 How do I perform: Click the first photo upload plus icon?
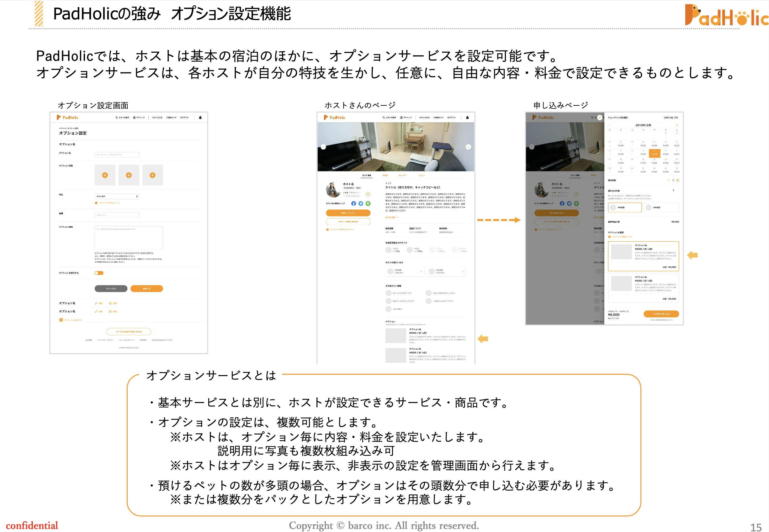(105, 175)
